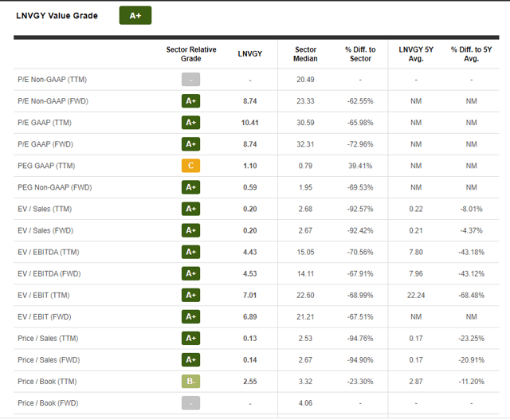Image resolution: width=510 pixels, height=420 pixels.
Task: Click the A+ grade badge for P/E GAAP (TTM)
Action: pyautogui.click(x=190, y=123)
